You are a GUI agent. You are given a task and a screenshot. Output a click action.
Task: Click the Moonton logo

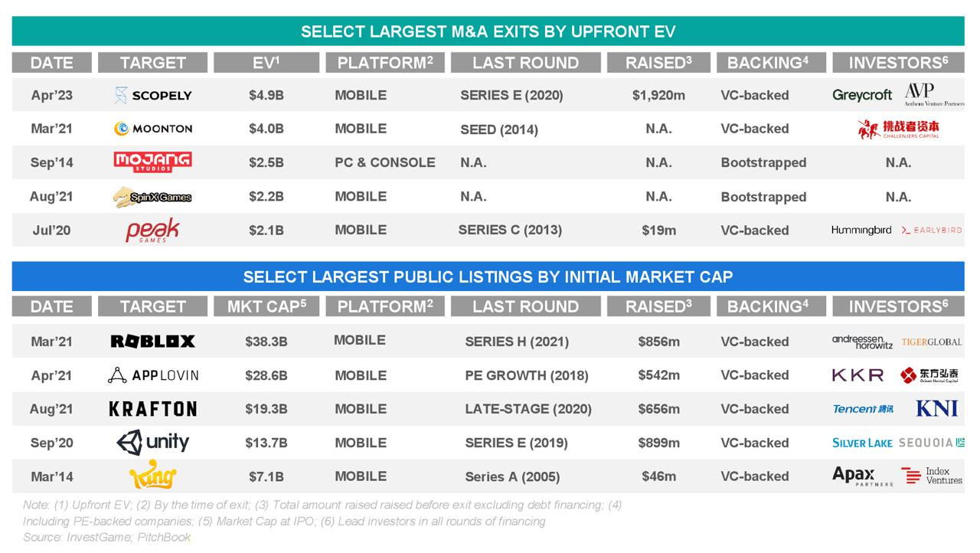152,129
